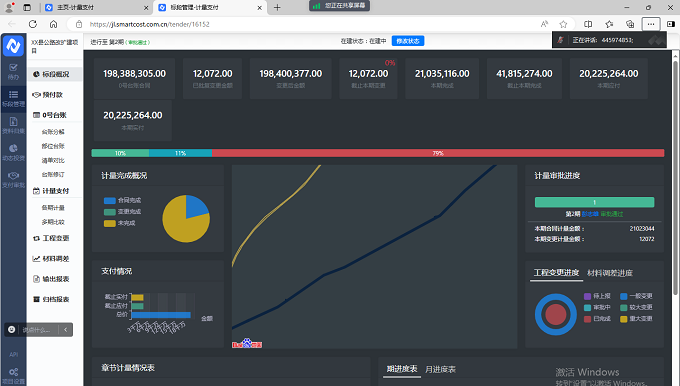Open the 动态投资 pie chart icon

[x=13, y=152]
